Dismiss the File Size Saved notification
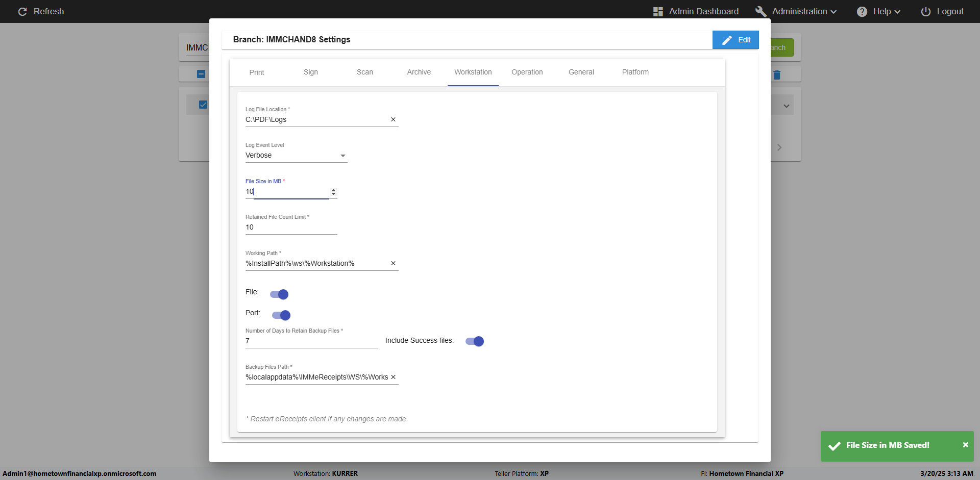The height and width of the screenshot is (480, 980). 965,445
